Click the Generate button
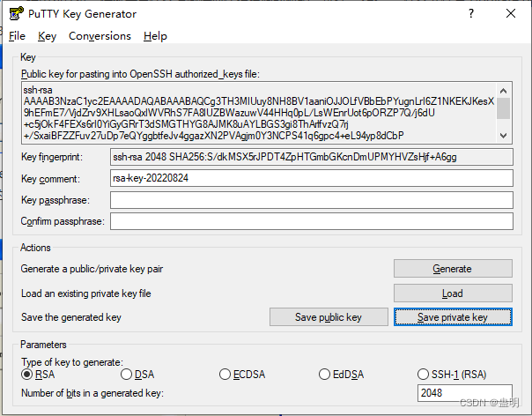The width and height of the screenshot is (532, 416). coord(453,269)
